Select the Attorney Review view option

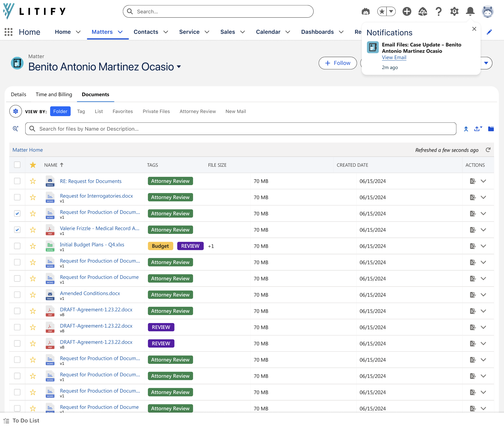198,111
